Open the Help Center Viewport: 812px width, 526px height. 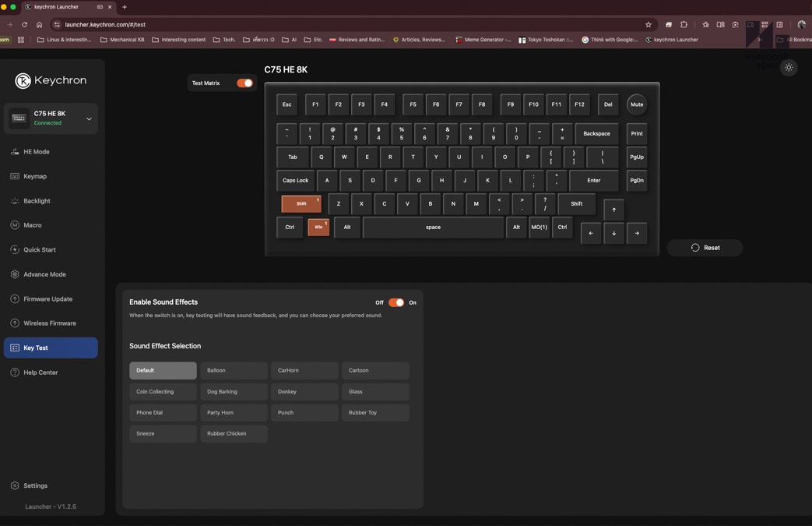coord(40,372)
